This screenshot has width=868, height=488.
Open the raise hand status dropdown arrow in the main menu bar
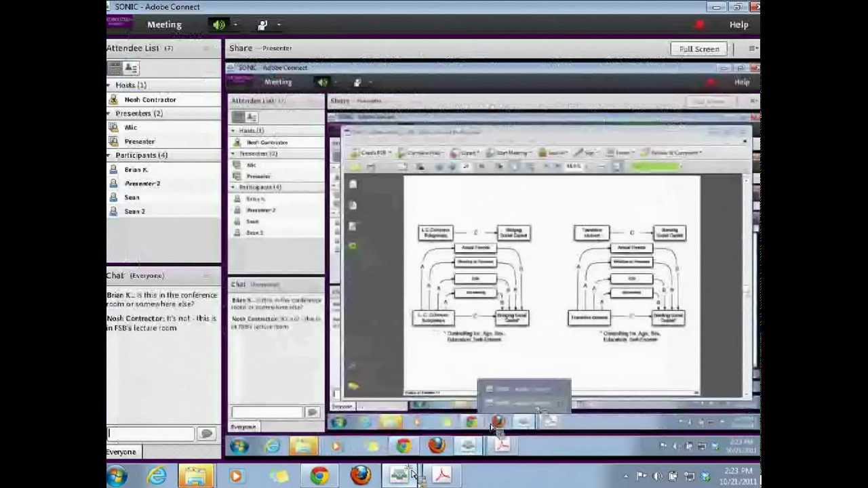coord(279,25)
